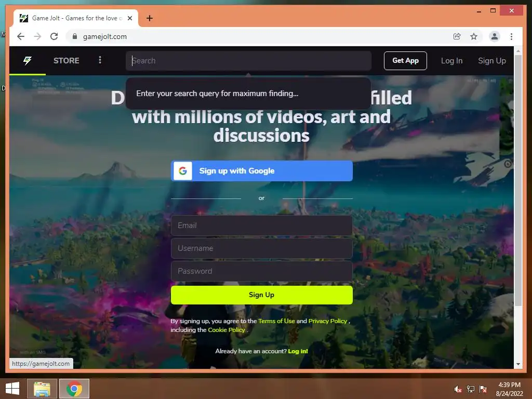Click the Game Jolt lightning logo
This screenshot has height=399, width=532.
28,60
